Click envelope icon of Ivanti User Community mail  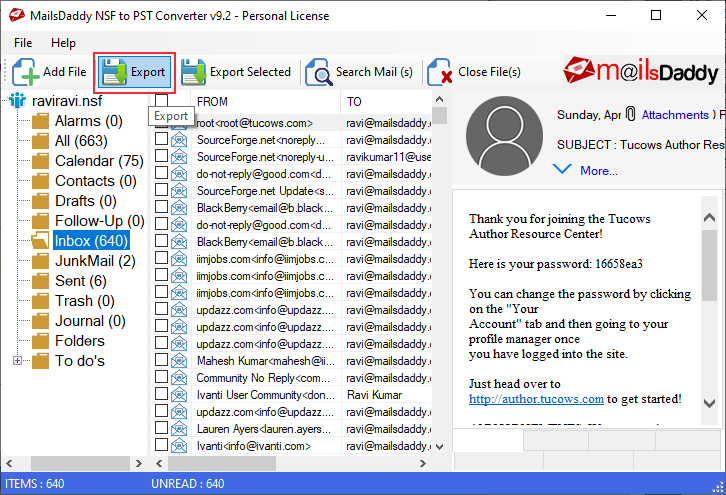pos(179,395)
